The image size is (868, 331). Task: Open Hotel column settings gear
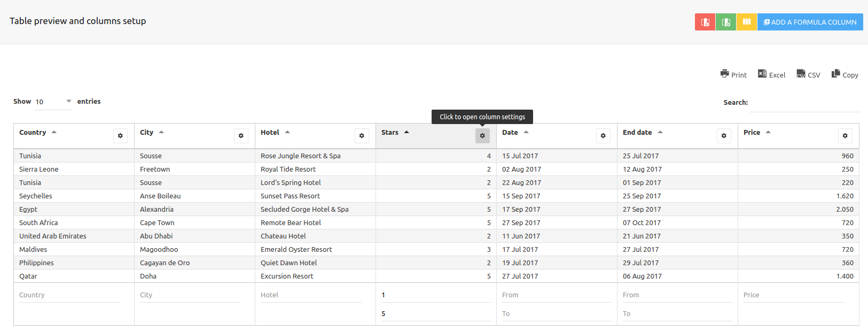[362, 136]
